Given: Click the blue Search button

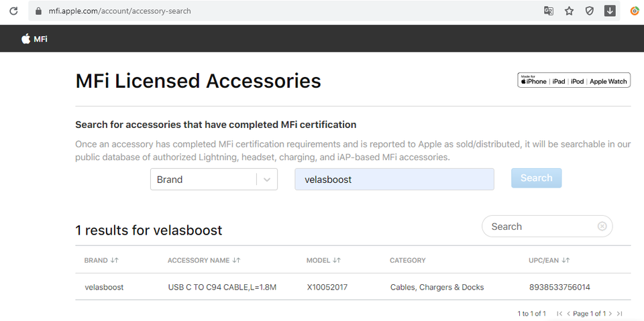Looking at the screenshot, I should [x=537, y=178].
